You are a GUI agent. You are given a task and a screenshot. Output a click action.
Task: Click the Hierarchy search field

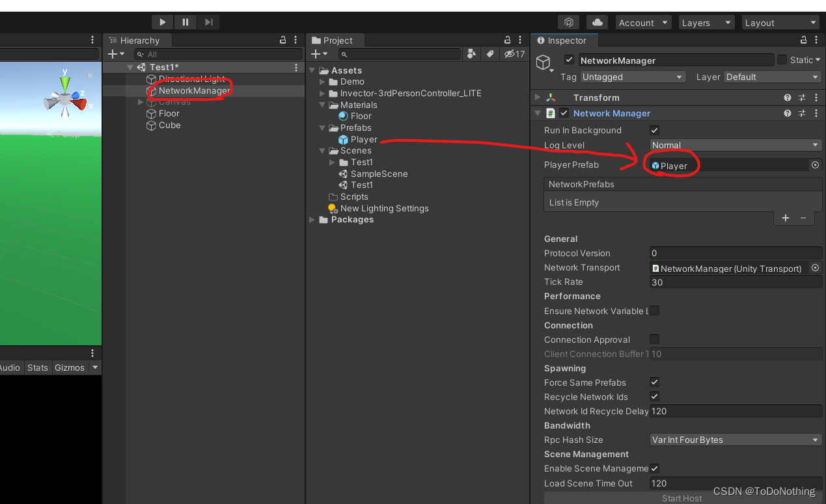click(219, 54)
